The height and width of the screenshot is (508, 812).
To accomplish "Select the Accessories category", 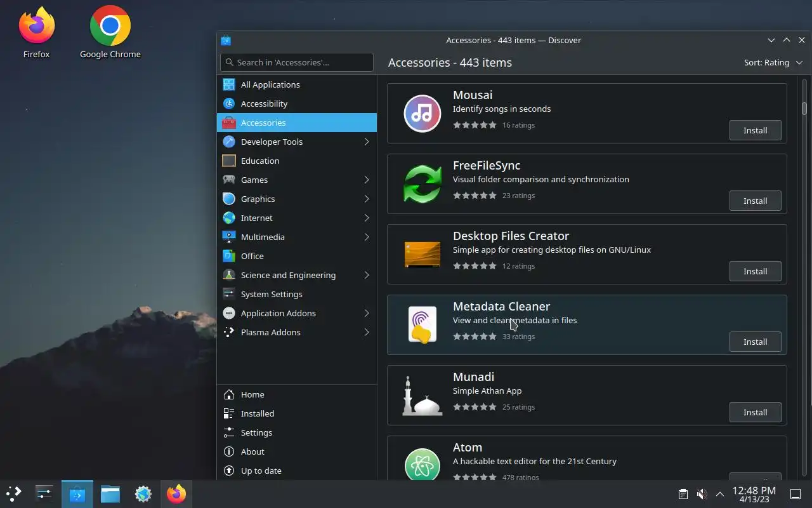I will 297,123.
